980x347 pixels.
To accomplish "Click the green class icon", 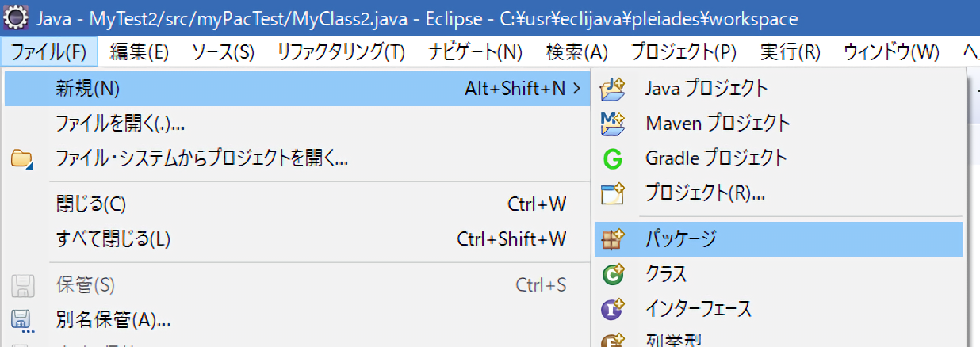I will pyautogui.click(x=613, y=274).
